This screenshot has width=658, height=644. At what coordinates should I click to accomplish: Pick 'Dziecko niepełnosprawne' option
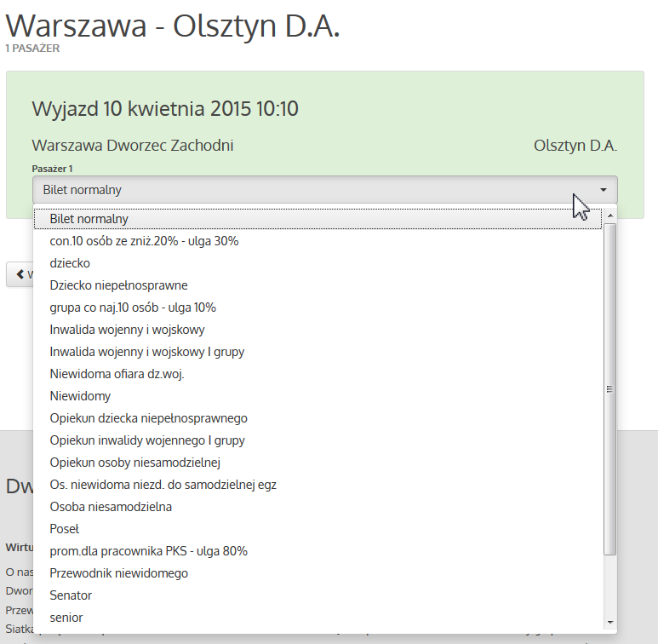(318, 285)
